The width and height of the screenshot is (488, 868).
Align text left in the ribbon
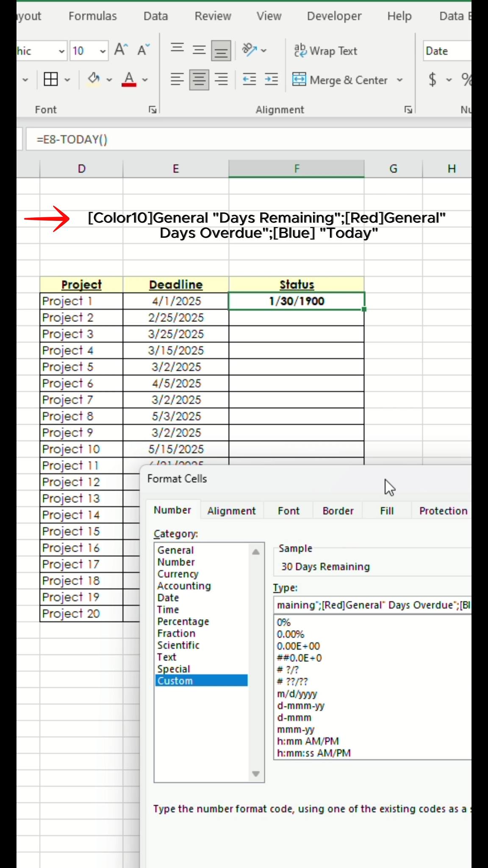pos(177,79)
